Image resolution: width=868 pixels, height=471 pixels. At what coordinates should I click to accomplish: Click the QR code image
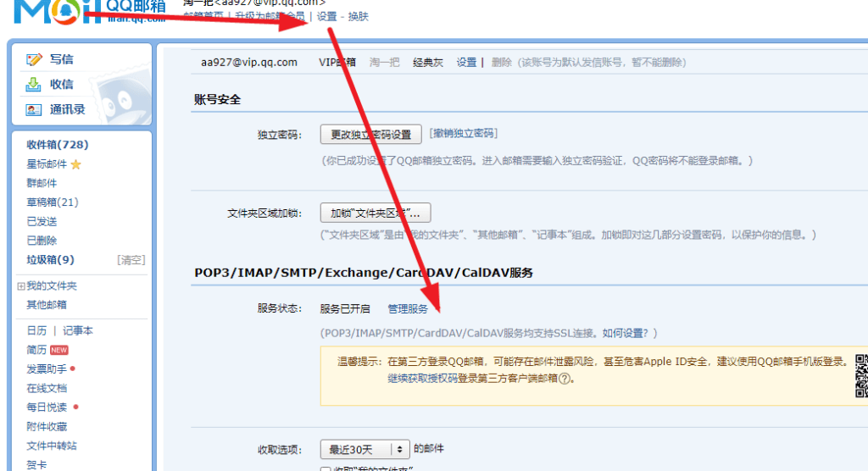tap(861, 376)
